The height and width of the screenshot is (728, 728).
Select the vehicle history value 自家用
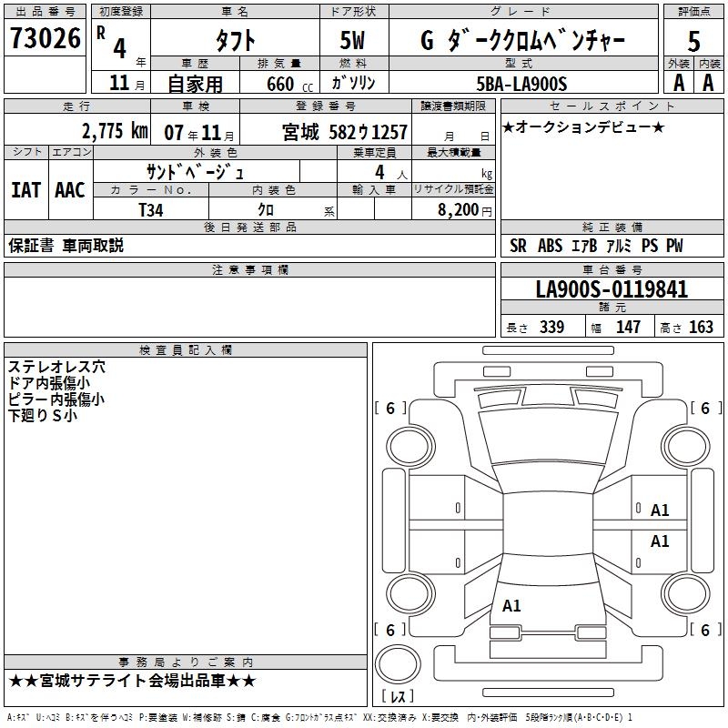pyautogui.click(x=195, y=84)
